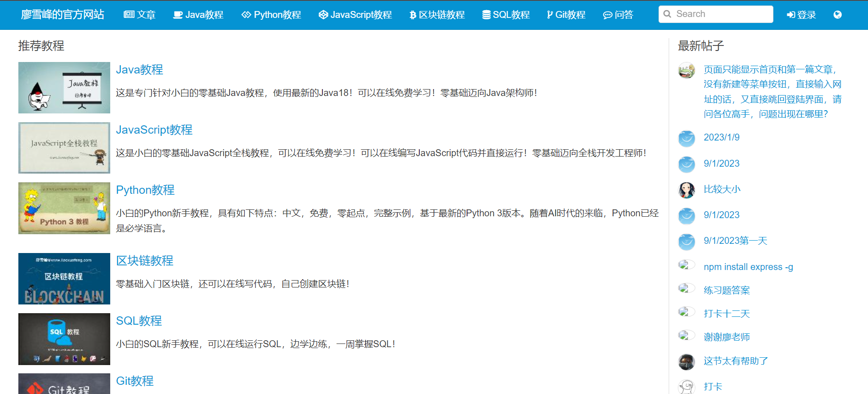This screenshot has width=868, height=394.
Task: Click the anime girl avatar beside 比较大小
Action: click(x=687, y=190)
